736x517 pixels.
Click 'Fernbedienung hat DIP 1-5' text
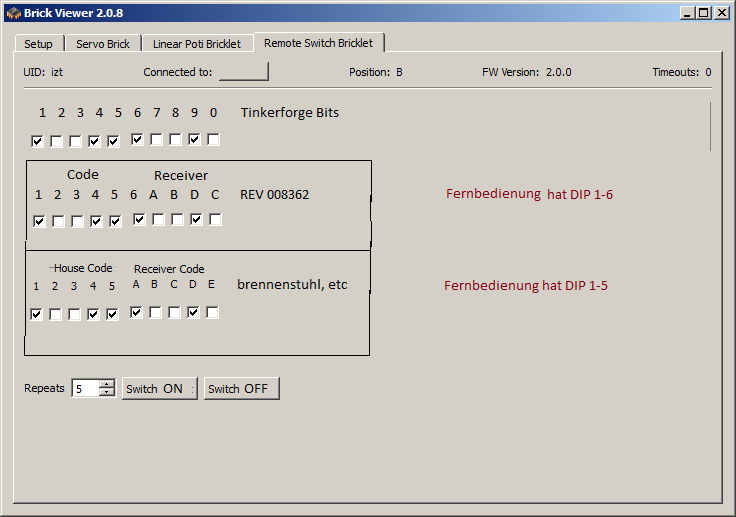[x=526, y=286]
